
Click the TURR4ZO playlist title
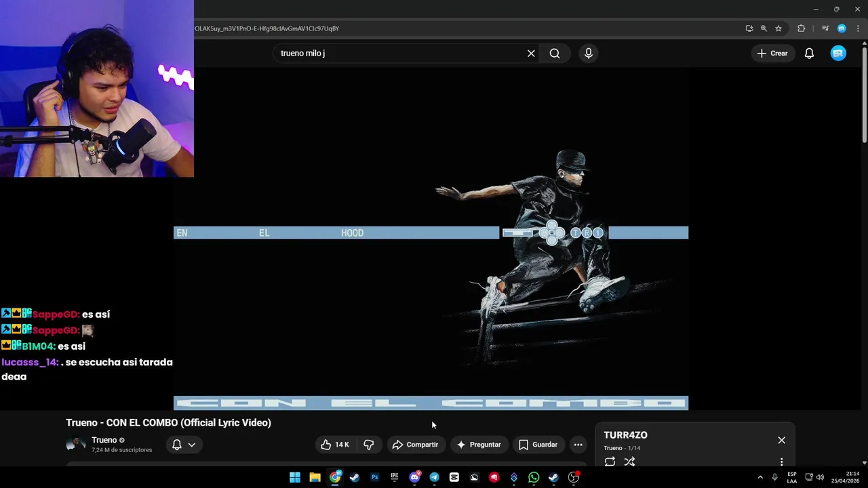click(x=625, y=435)
